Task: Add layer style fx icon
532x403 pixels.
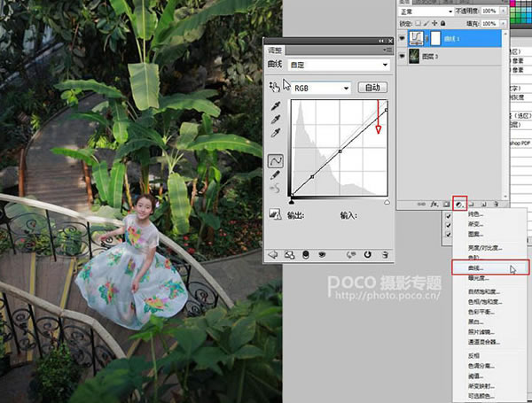Action: (434, 205)
